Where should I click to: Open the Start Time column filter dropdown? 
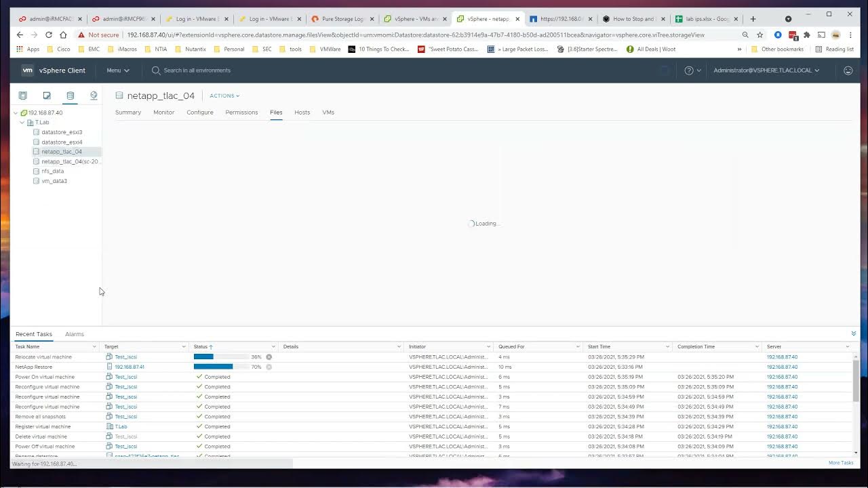667,346
